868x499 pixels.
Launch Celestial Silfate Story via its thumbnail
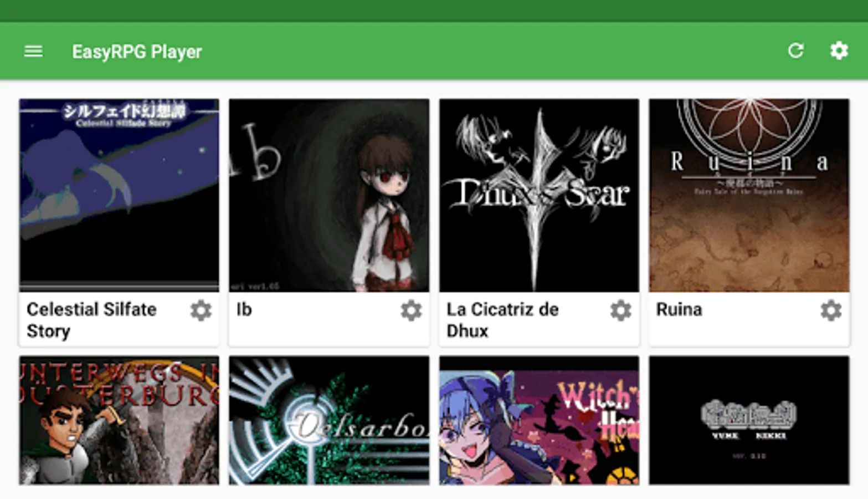point(119,195)
